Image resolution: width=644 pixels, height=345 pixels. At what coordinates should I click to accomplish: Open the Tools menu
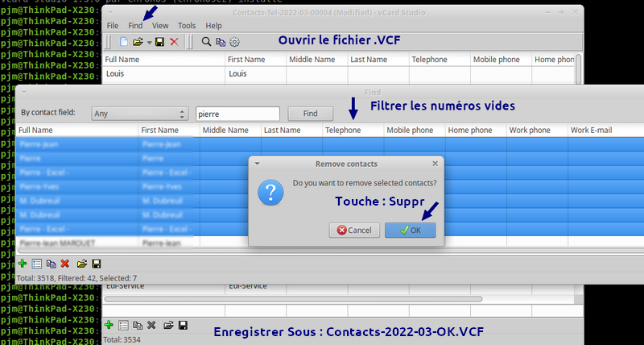tap(186, 26)
